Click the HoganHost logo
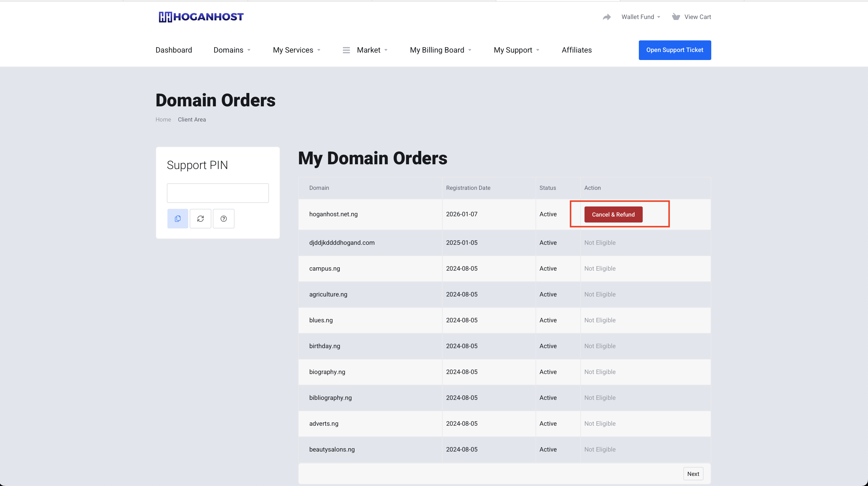868x486 pixels. pos(201,17)
